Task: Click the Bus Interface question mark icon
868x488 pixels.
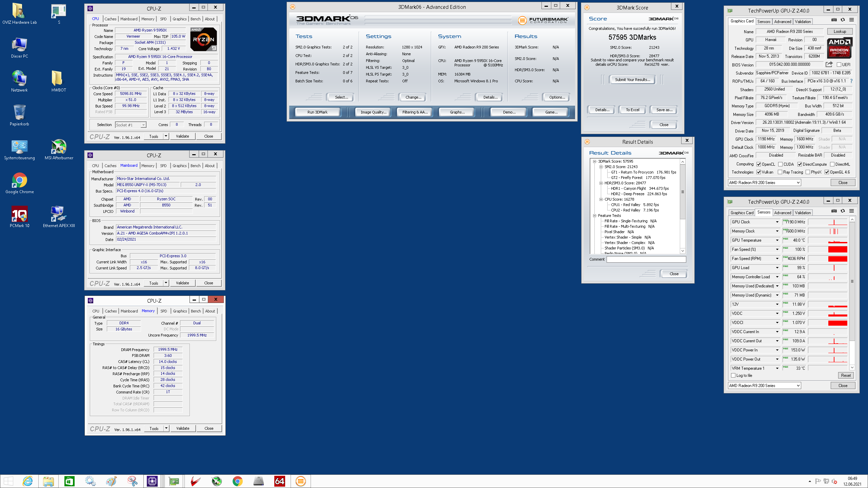Action: (x=851, y=81)
